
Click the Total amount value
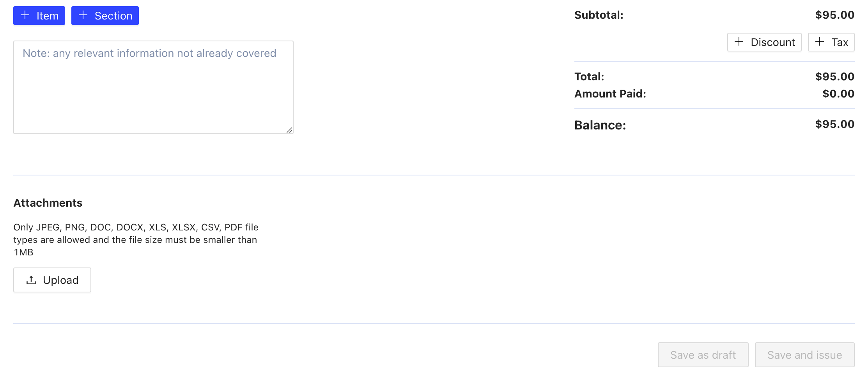pos(834,76)
